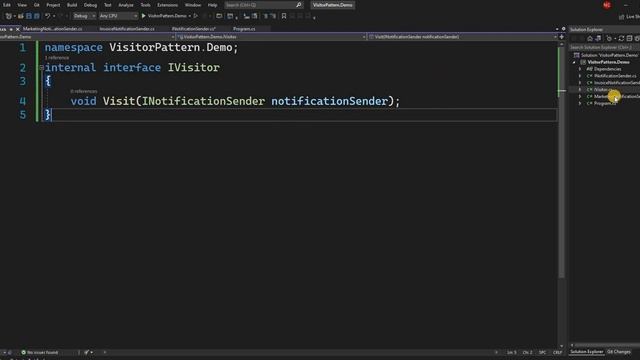
Task: Click the Solution Explorer Pending Changes Filter icon
Action: tap(609, 38)
